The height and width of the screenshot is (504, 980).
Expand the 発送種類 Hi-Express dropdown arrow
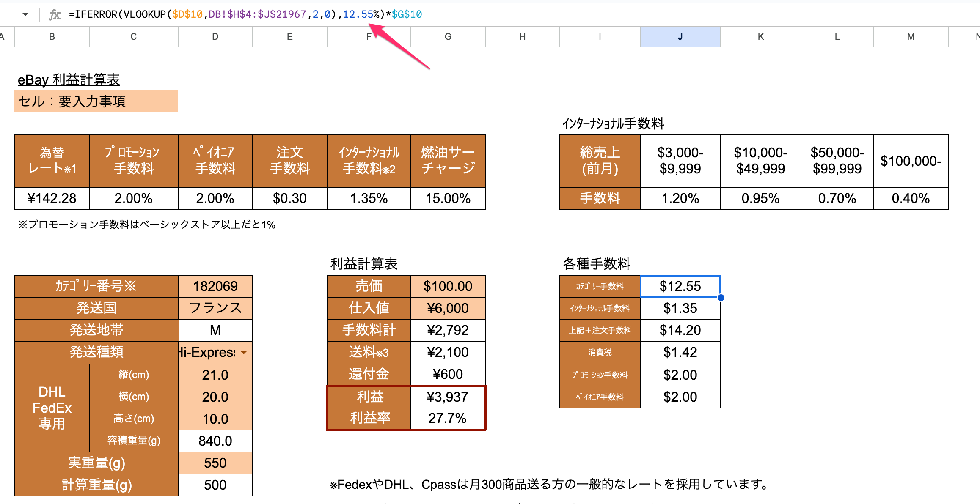[244, 352]
